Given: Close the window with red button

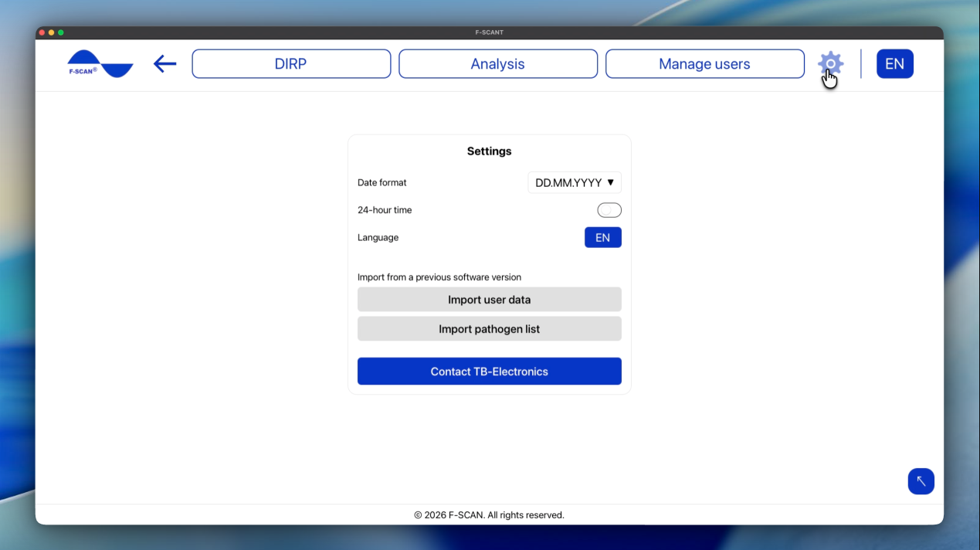Looking at the screenshot, I should 42,32.
